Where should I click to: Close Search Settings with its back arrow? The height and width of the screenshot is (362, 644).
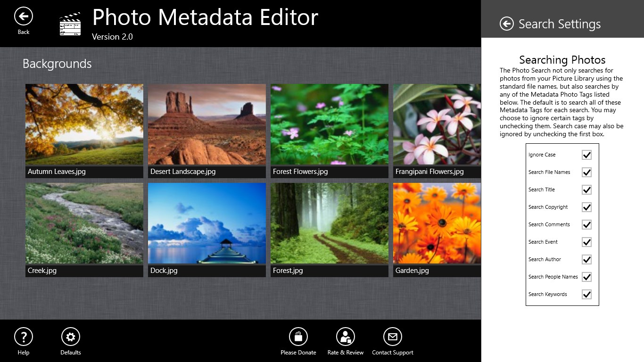point(506,24)
